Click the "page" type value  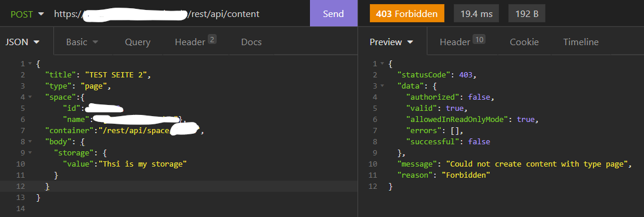tap(94, 86)
